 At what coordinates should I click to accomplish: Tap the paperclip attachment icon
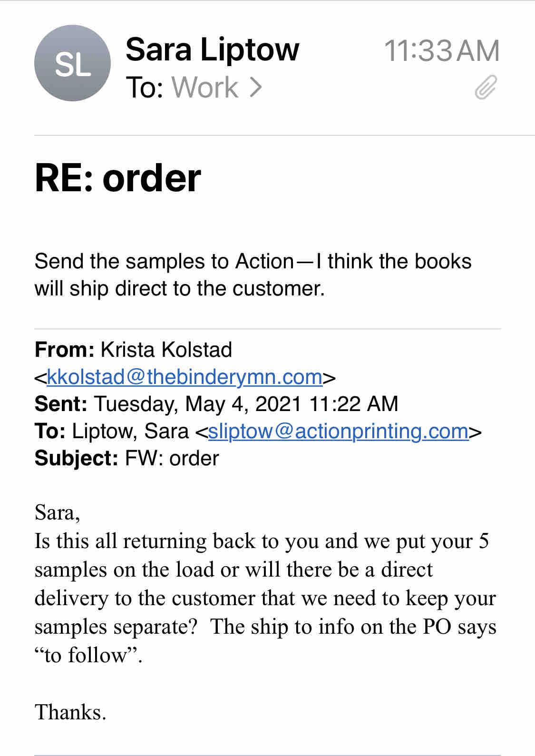[486, 88]
